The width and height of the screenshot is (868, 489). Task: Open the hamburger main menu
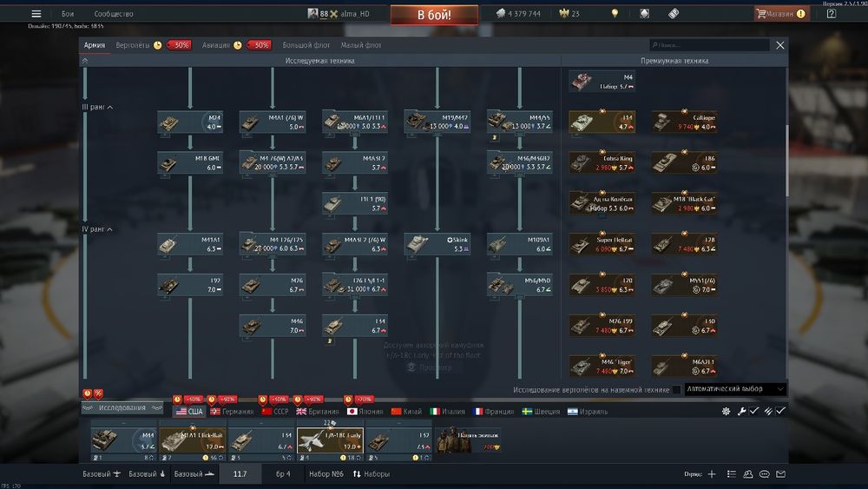[36, 14]
